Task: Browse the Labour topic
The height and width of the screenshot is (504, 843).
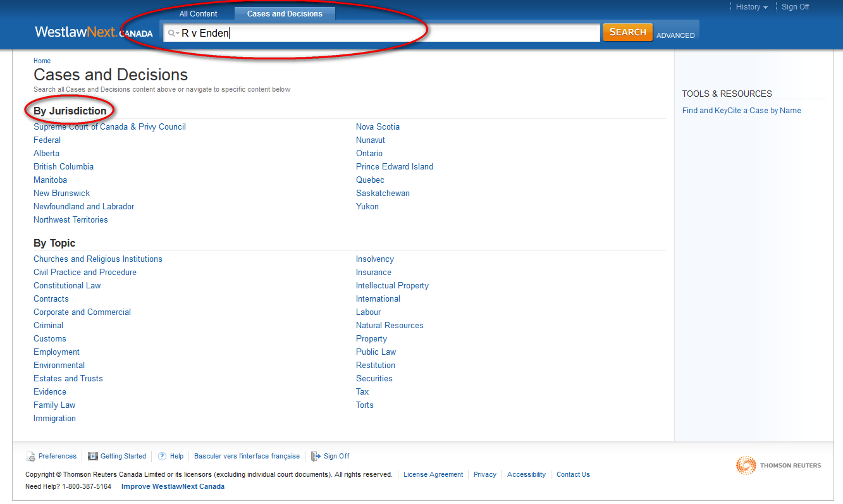Action: [368, 312]
